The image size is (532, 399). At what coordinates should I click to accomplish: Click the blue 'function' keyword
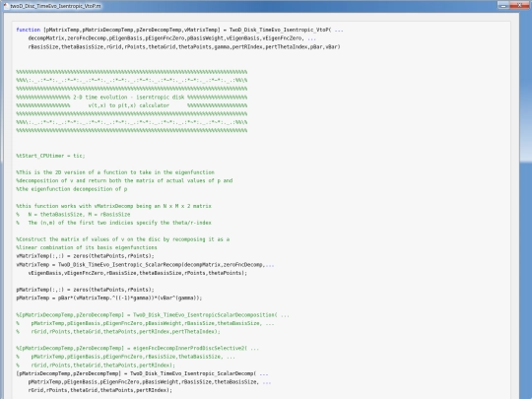[29, 30]
